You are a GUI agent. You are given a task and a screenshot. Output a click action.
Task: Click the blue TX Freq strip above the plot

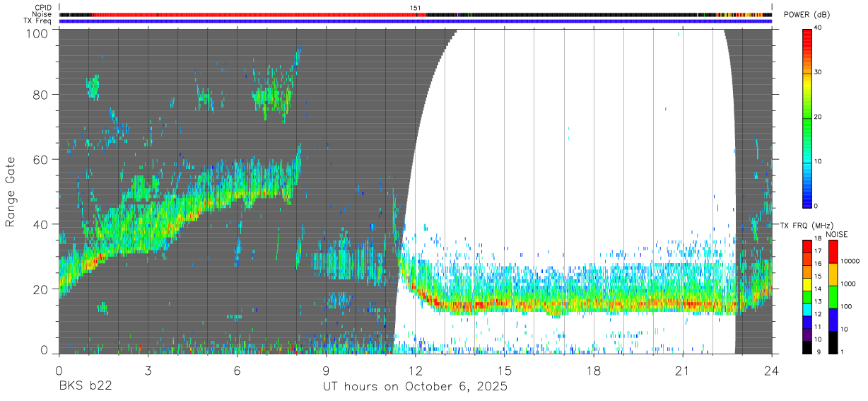click(x=415, y=21)
